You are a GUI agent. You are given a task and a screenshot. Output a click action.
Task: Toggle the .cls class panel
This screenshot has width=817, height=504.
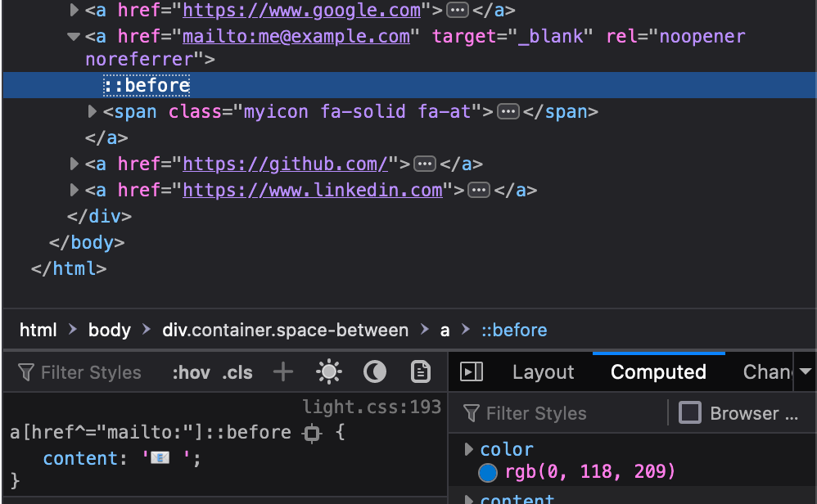237,373
